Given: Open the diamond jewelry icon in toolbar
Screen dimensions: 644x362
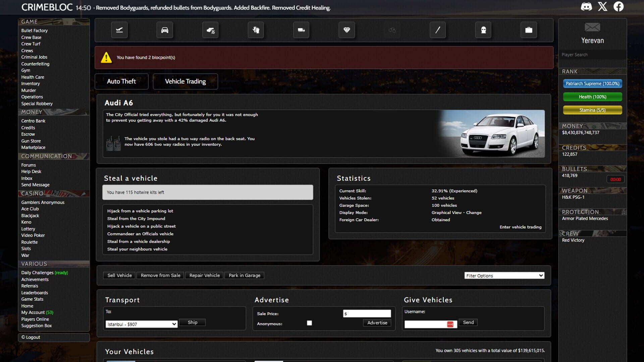Looking at the screenshot, I should point(346,30).
